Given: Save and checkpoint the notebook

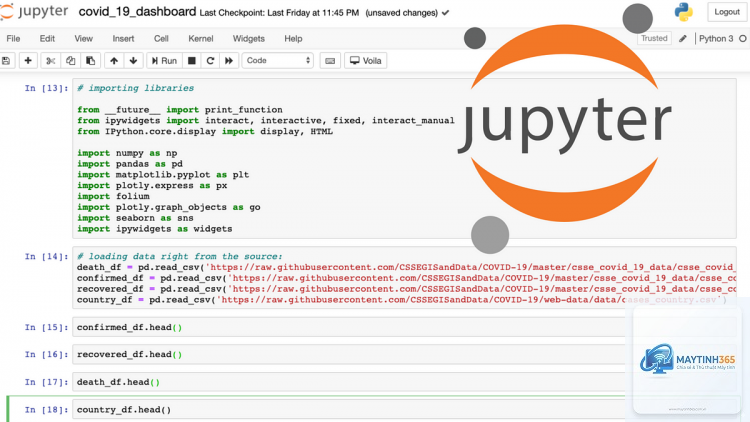Looking at the screenshot, I should click(x=6, y=61).
